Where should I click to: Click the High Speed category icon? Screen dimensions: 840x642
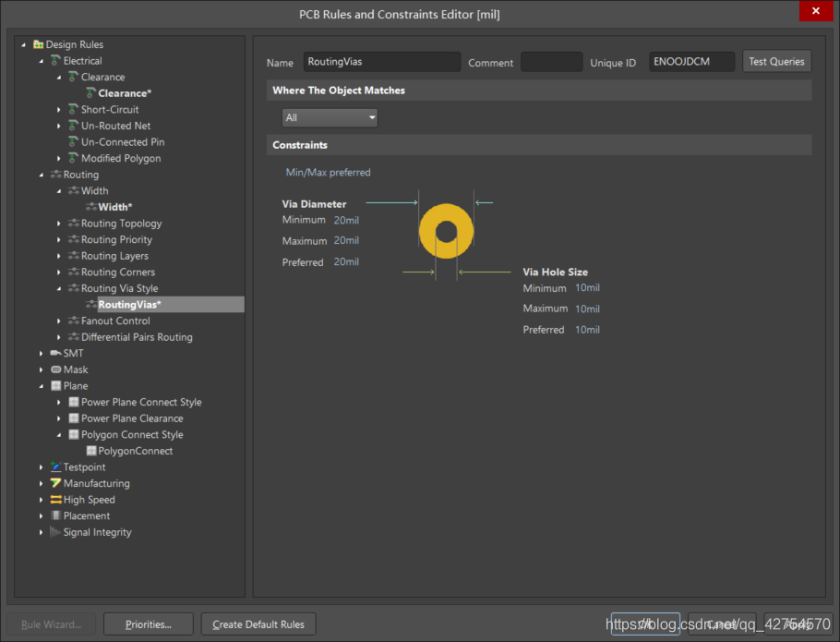click(x=55, y=500)
